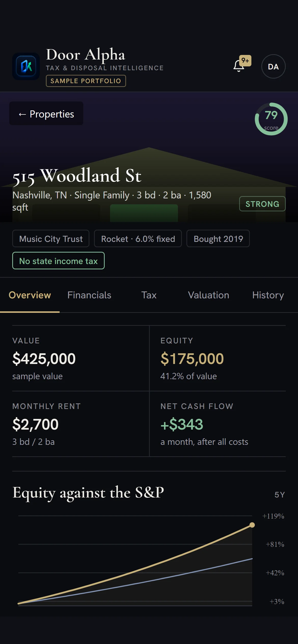
Task: Open the Valuation tab
Action: 209,295
